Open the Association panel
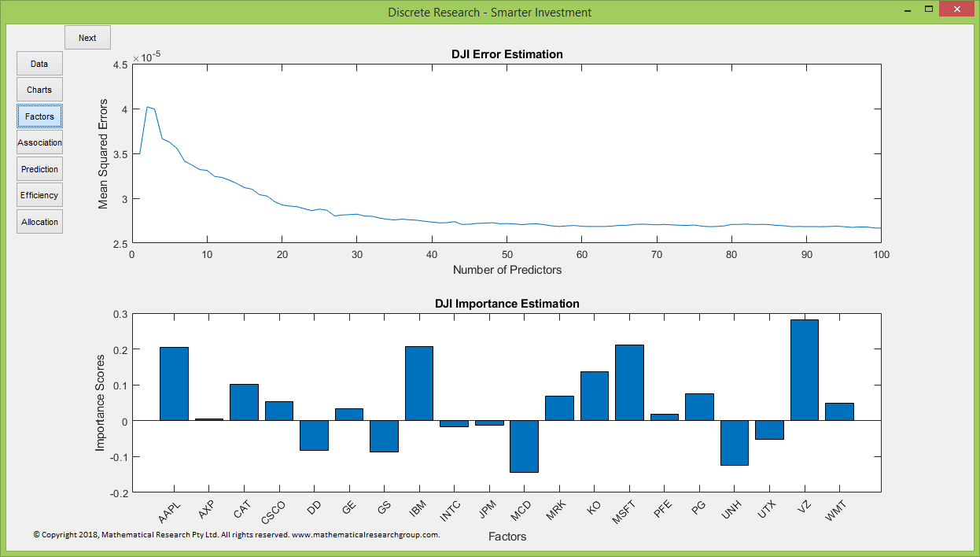This screenshot has width=980, height=557. [39, 142]
